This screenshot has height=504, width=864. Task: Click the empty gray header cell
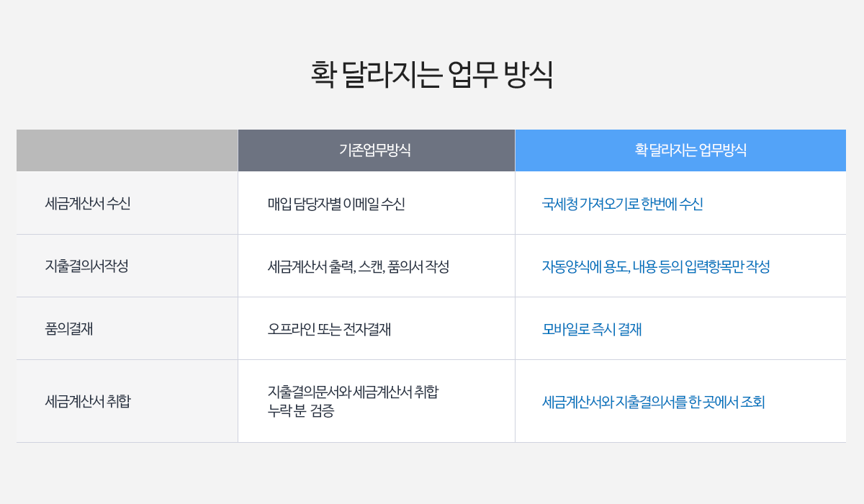coord(127,150)
